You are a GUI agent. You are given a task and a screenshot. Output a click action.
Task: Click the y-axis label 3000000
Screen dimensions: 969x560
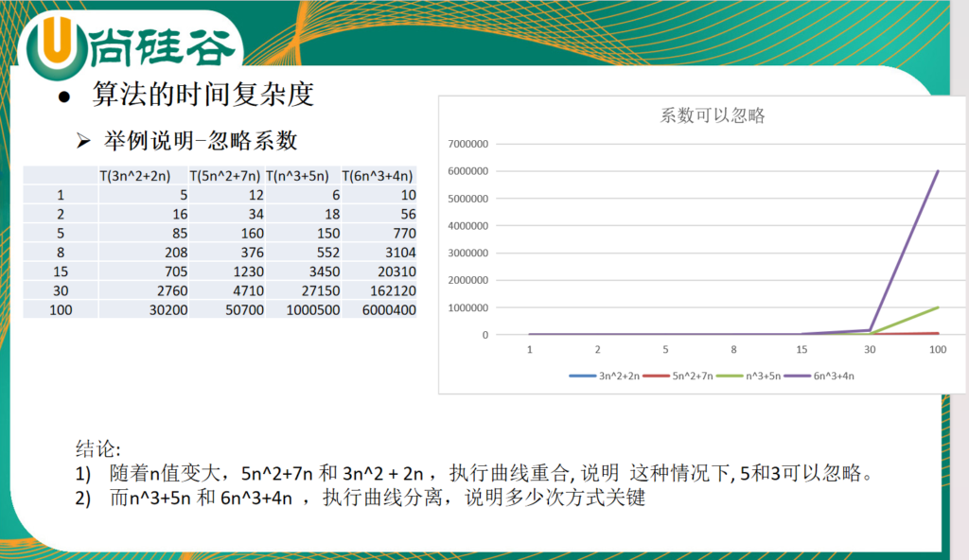pos(467,253)
